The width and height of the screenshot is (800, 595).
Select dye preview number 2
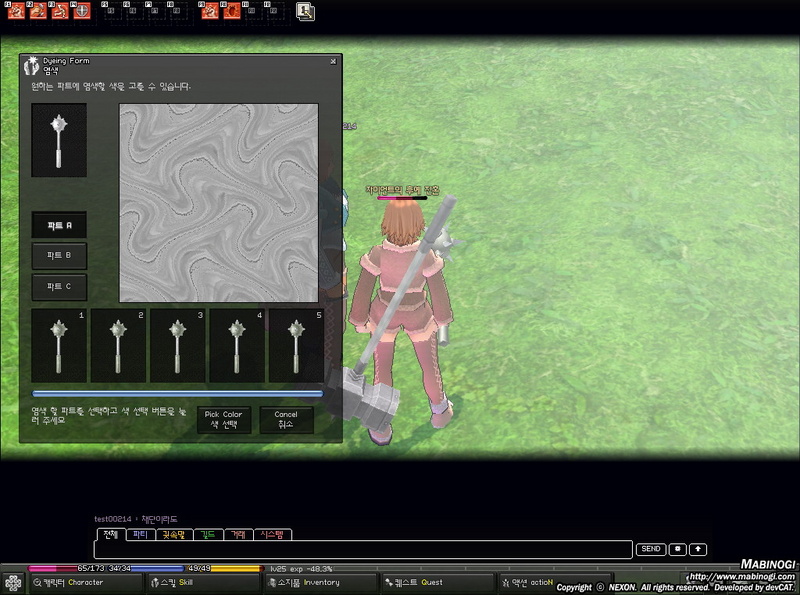(118, 345)
